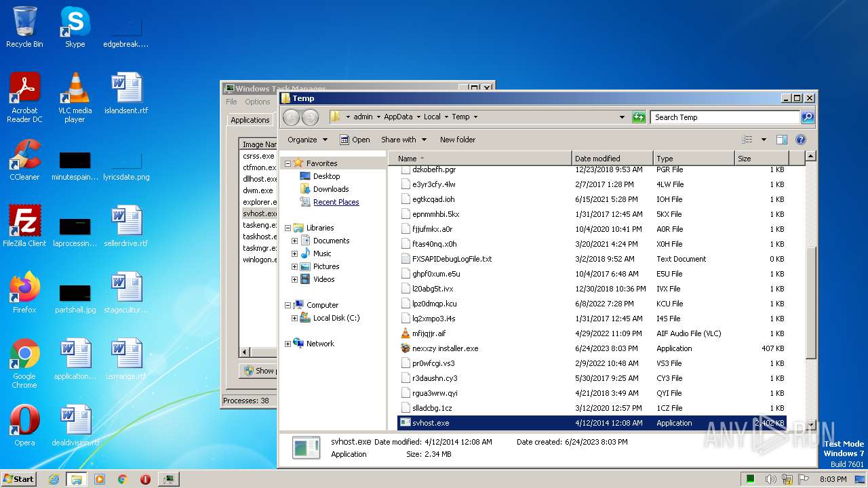Click the Forward navigation arrow in Explorer
Image resolution: width=868 pixels, height=488 pixels.
(310, 117)
